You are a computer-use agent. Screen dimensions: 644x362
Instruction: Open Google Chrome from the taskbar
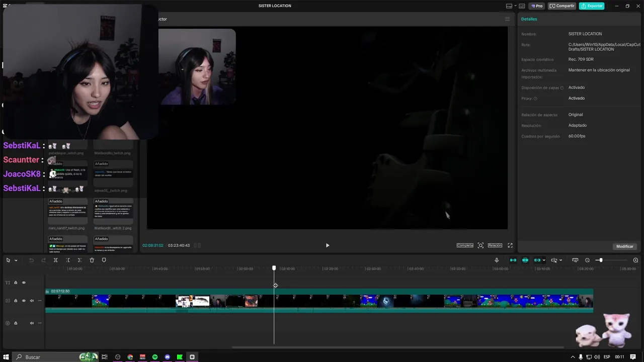(x=130, y=357)
